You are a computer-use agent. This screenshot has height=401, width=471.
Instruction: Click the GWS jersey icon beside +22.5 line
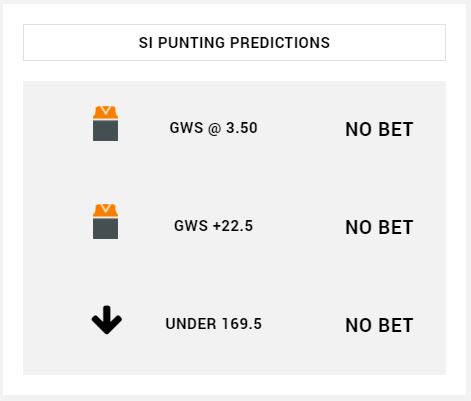(105, 221)
